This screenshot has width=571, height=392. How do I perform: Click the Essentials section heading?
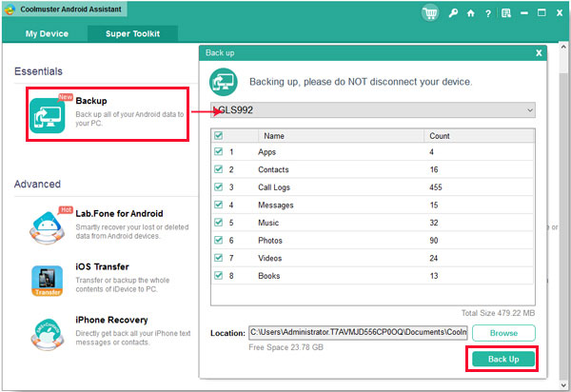pos(38,71)
